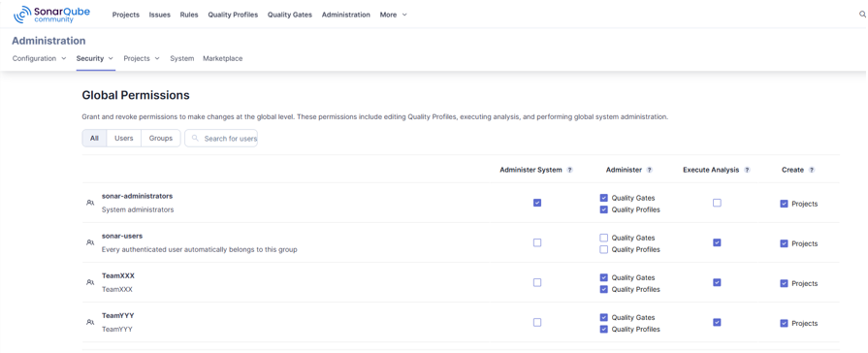868x353 pixels.
Task: Expand the Projects administration dropdown
Action: click(x=142, y=58)
